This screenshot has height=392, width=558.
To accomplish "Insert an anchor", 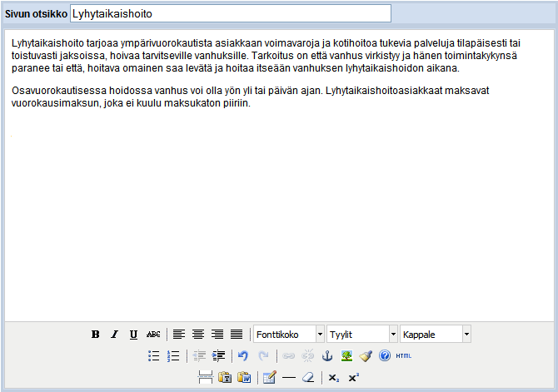I will click(327, 355).
